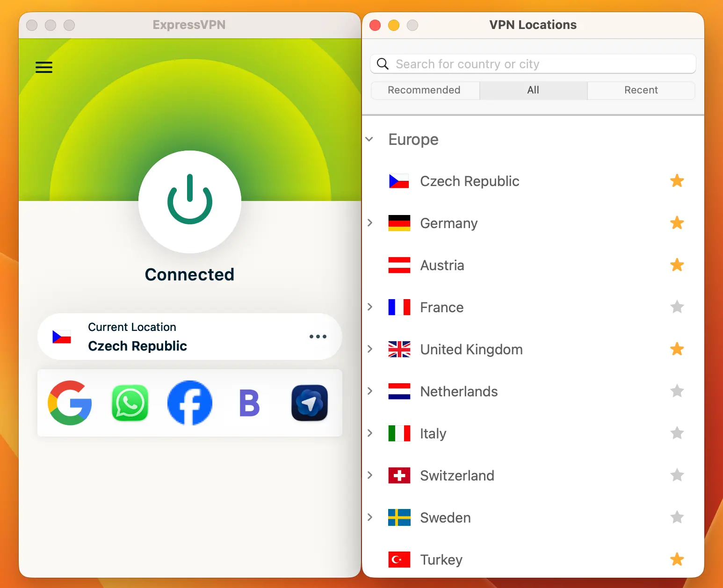Screen dimensions: 723x588
Task: Open WhatsApp from the shortcuts bar
Action: pos(130,403)
